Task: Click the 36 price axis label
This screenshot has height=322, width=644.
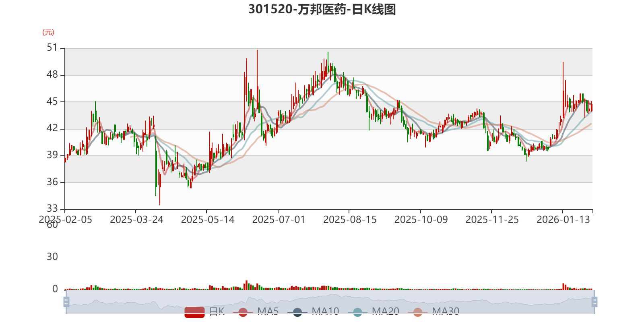Action: coord(52,182)
